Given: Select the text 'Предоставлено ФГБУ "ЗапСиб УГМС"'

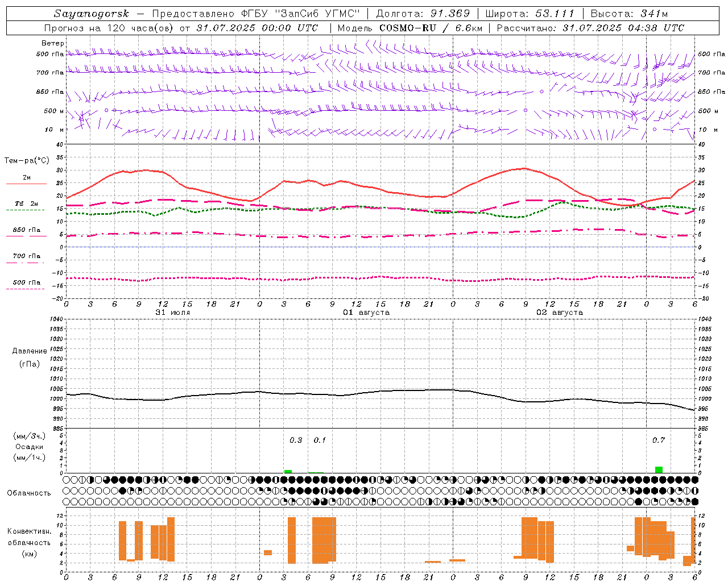Looking at the screenshot, I should click(257, 14).
